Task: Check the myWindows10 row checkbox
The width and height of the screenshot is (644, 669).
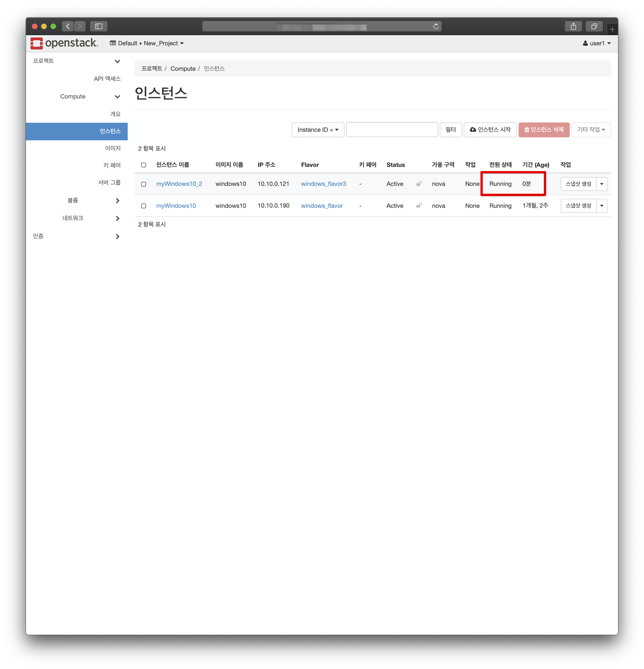Action: click(143, 206)
